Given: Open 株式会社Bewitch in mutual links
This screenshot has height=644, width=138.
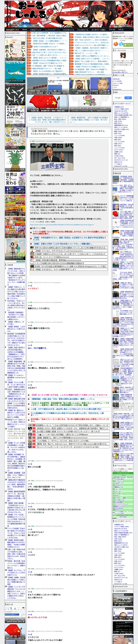Looking at the screenshot, I should (117, 89).
